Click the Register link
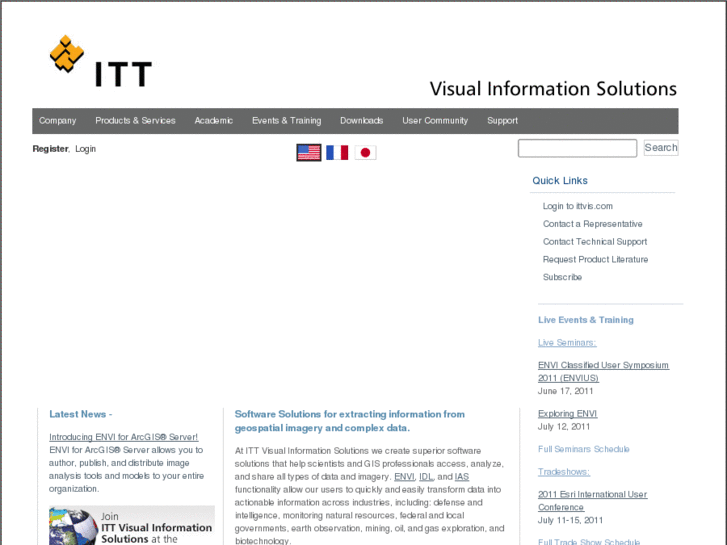The height and width of the screenshot is (545, 727). (50, 149)
